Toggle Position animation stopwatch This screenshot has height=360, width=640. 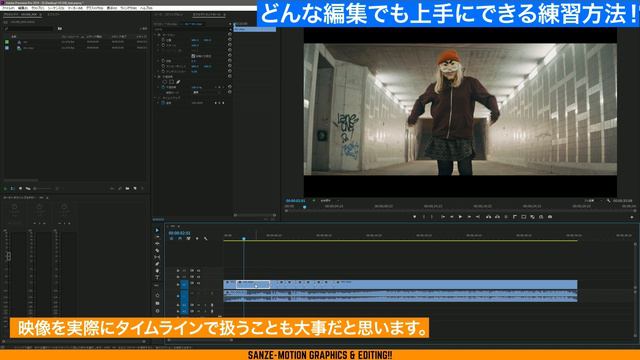tap(163, 40)
